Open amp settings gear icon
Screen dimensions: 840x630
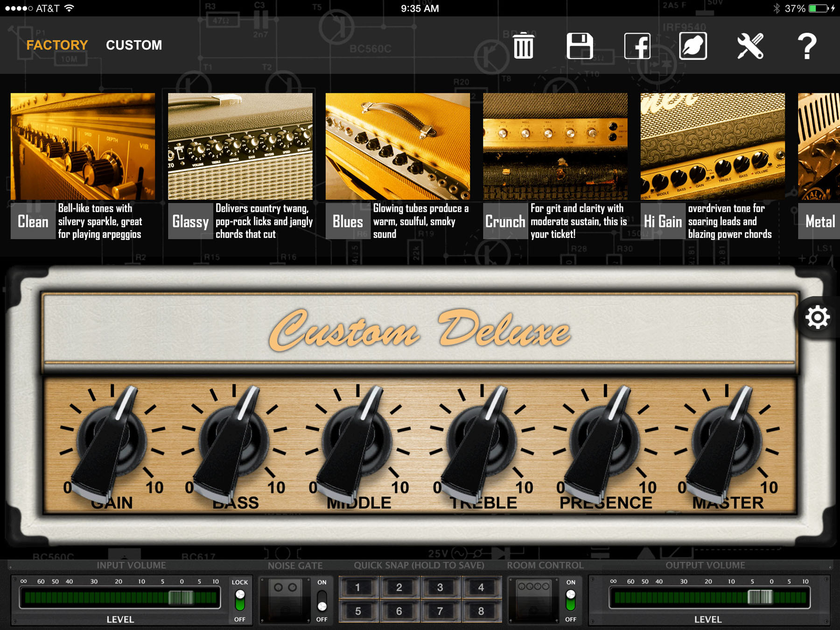click(817, 317)
